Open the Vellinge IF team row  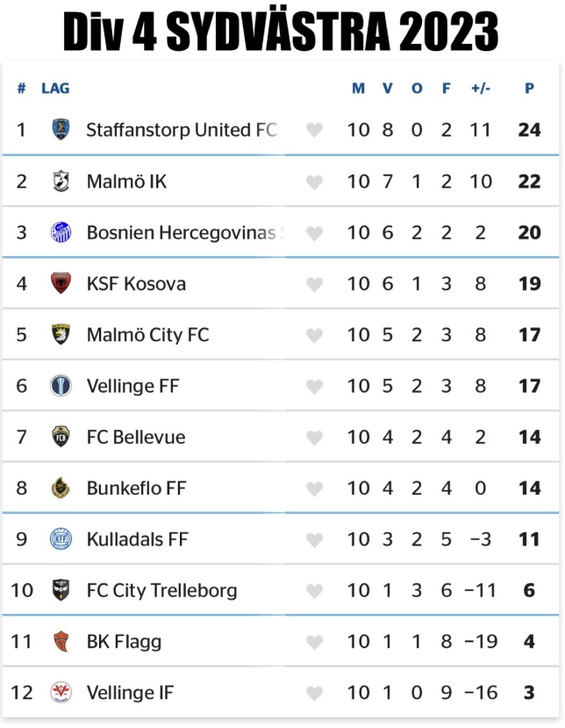pos(281,692)
